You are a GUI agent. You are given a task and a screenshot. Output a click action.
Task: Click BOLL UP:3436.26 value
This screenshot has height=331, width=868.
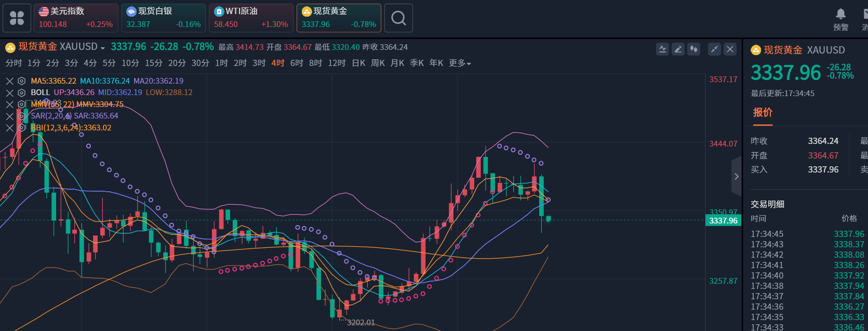tap(74, 92)
